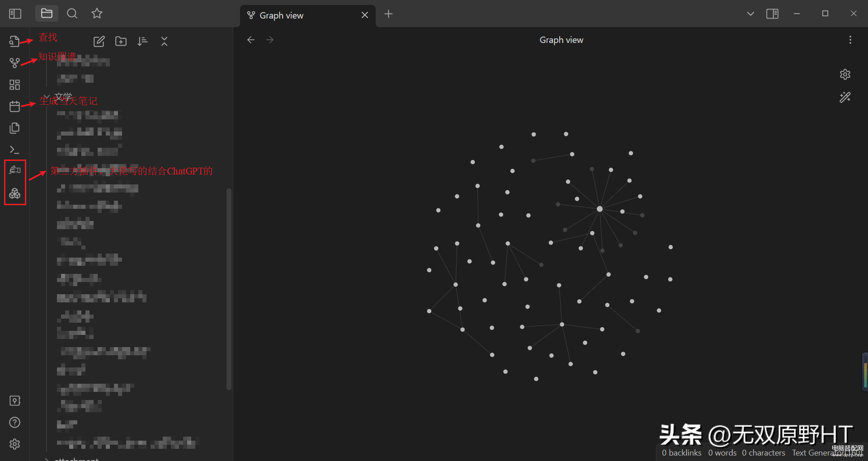Click the Graph view title header
The width and height of the screenshot is (868, 461).
click(x=561, y=40)
